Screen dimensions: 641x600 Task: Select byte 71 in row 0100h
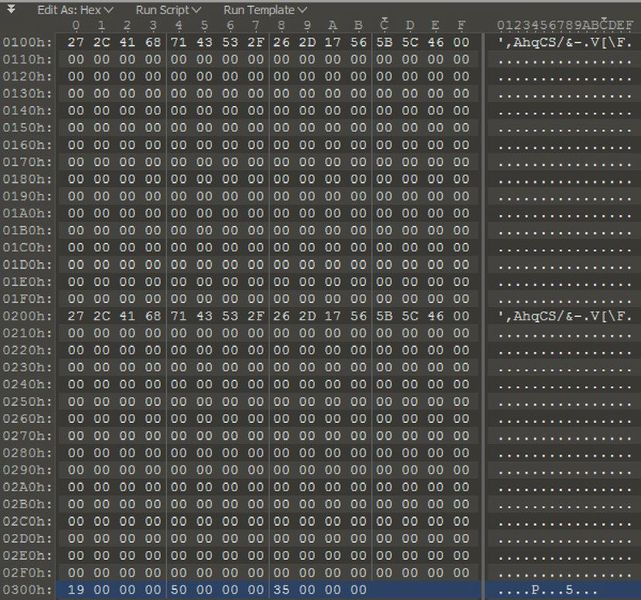(179, 42)
